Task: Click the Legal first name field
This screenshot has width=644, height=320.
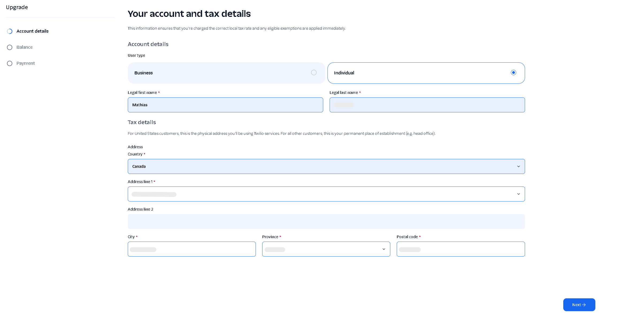Action: point(225,105)
